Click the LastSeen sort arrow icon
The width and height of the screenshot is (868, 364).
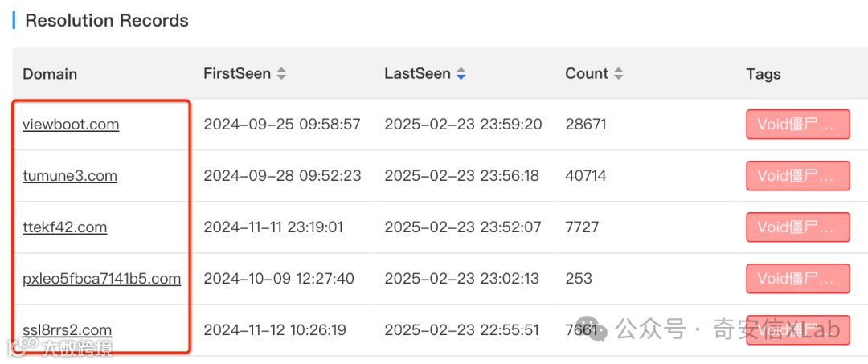[461, 74]
